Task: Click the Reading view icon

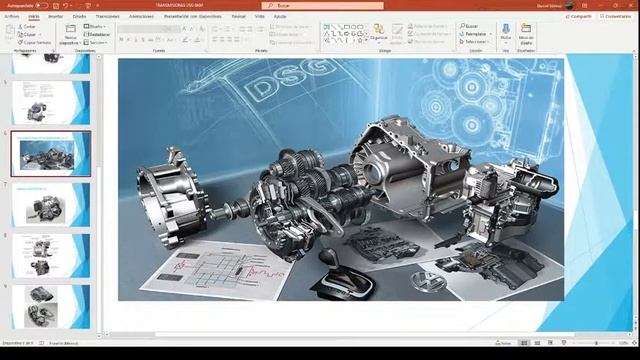Action: [550, 343]
